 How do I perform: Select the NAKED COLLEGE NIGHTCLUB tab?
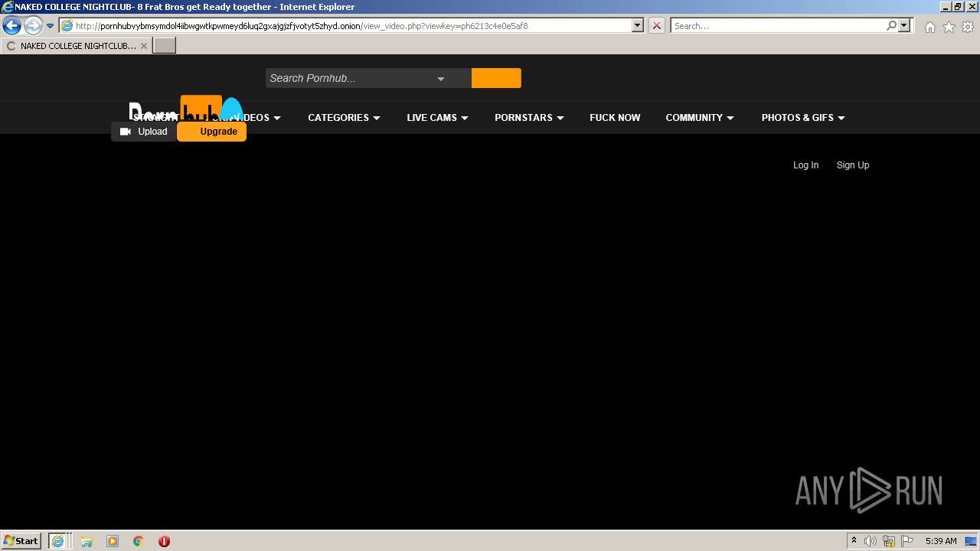tap(75, 46)
